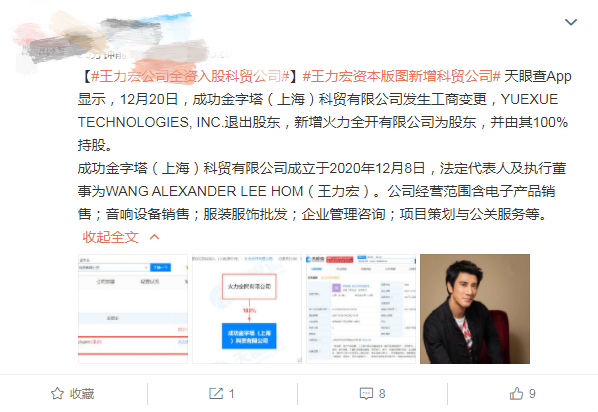Like the post with thumbs-up icon

(x=516, y=393)
